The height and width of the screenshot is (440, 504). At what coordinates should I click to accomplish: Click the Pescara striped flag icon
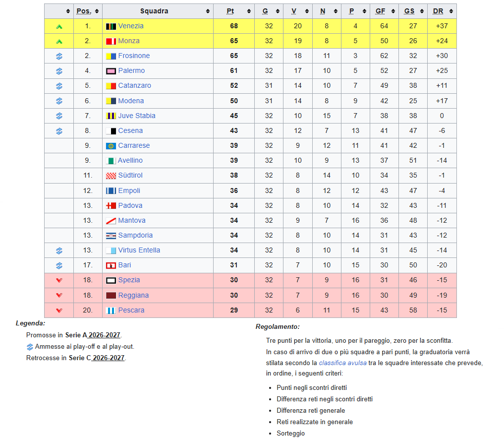pos(111,311)
